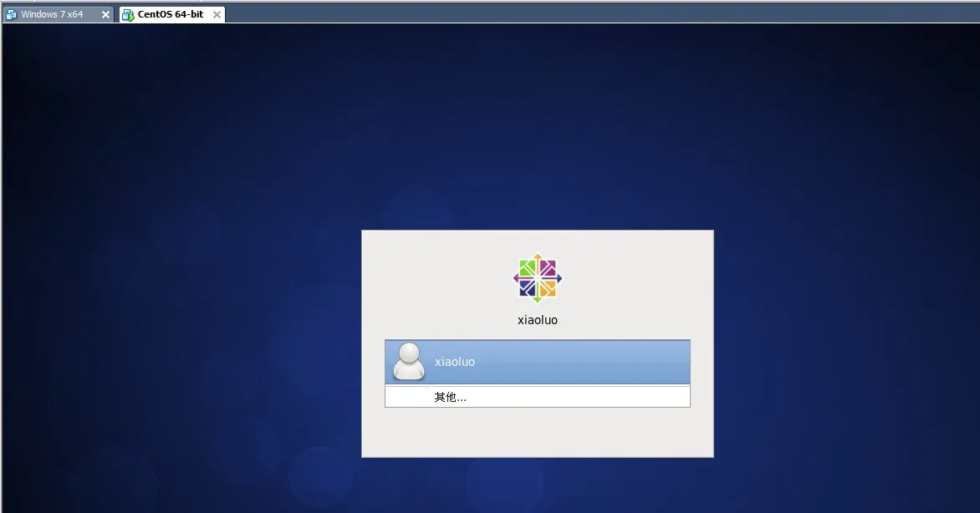Viewport: 980px width, 513px height.
Task: Close the CentOS 64-bit tab
Action: click(x=217, y=14)
